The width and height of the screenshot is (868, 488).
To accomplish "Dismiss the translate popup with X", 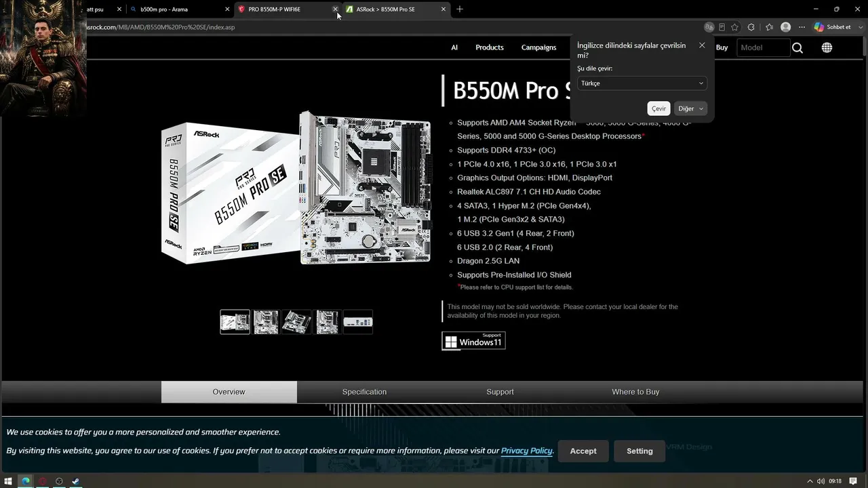I will 702,45.
